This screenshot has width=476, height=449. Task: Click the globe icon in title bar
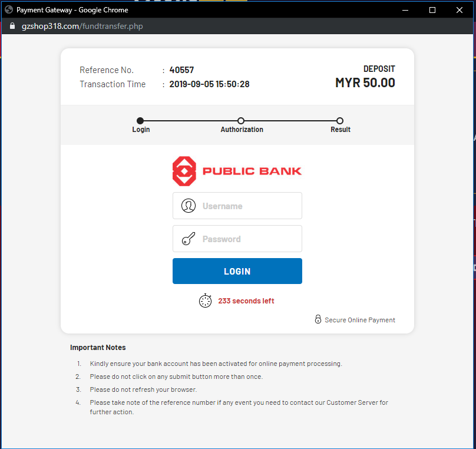pyautogui.click(x=9, y=9)
